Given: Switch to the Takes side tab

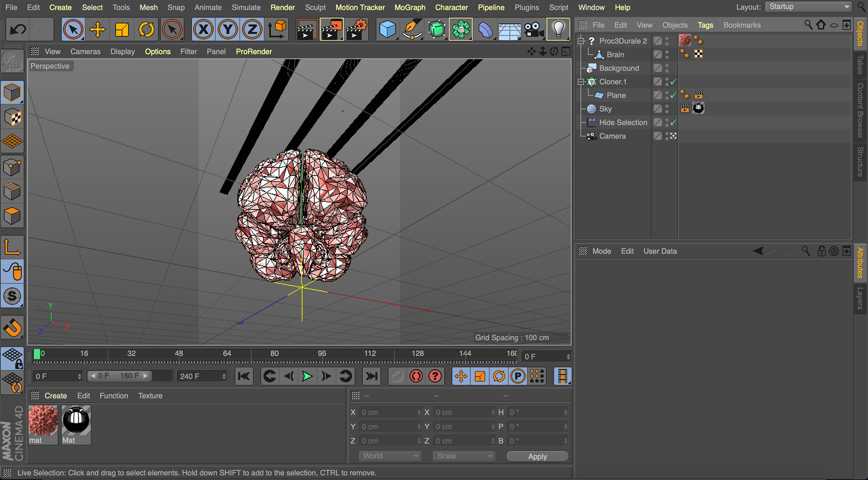Looking at the screenshot, I should (x=860, y=64).
